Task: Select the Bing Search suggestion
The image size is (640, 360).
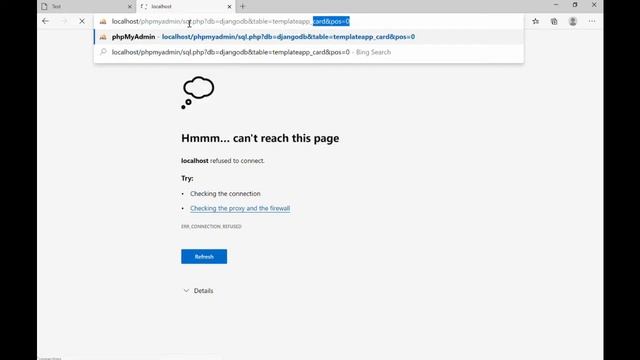Action: click(x=309, y=52)
